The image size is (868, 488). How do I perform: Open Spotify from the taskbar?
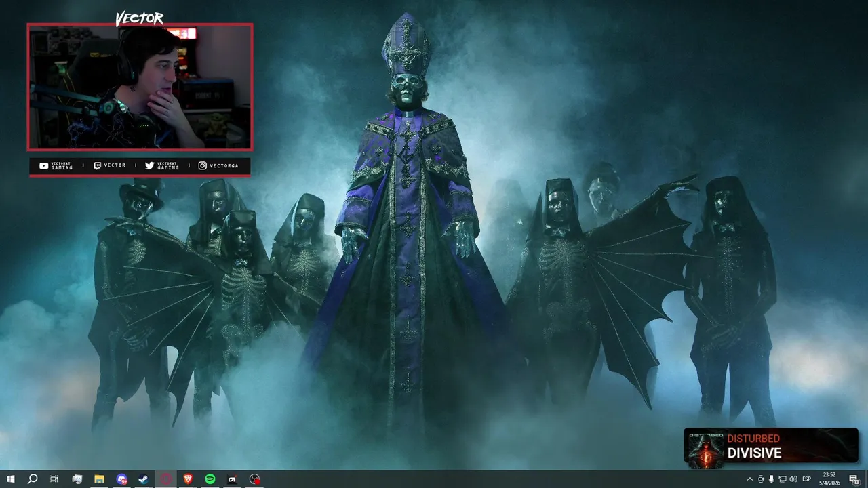click(210, 479)
